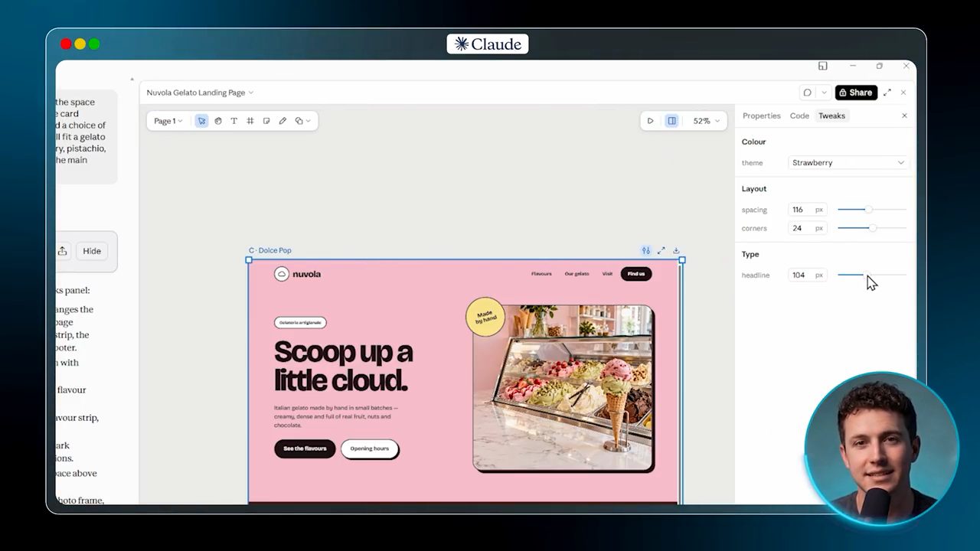Click the Opening hours button
The image size is (980, 551).
pyautogui.click(x=370, y=448)
